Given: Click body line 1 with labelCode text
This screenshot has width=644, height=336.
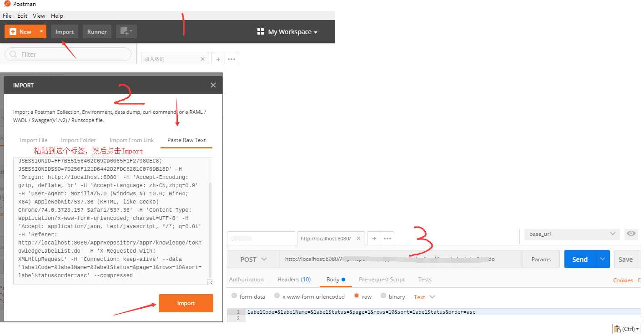Looking at the screenshot, I should point(361,312).
